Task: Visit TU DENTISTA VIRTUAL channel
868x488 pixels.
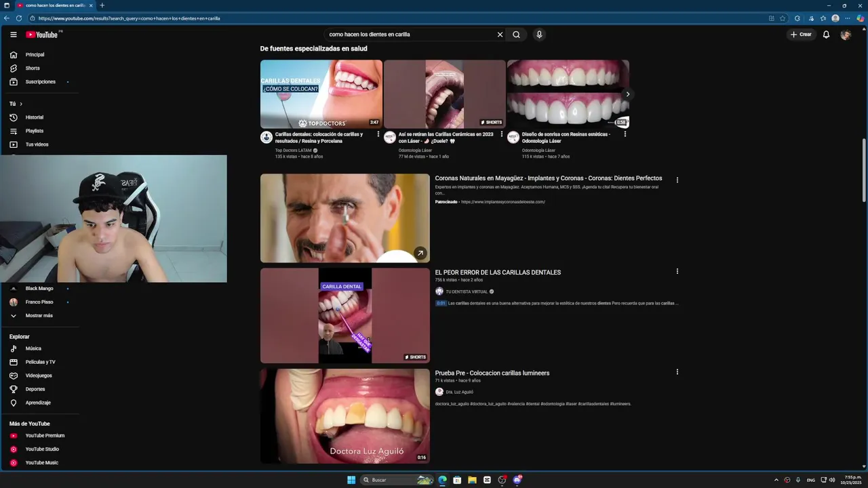Action: tap(467, 291)
